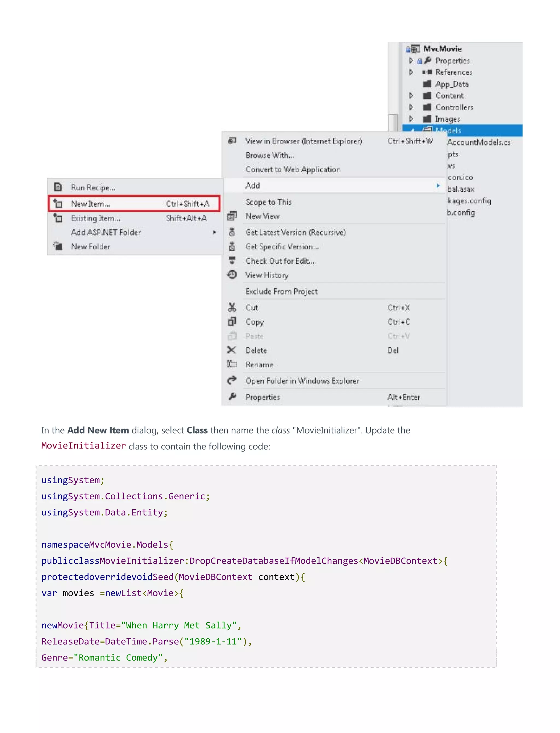Screen dimensions: 560x733
Task: Select Browse With... menu entry
Action: [x=334, y=155]
